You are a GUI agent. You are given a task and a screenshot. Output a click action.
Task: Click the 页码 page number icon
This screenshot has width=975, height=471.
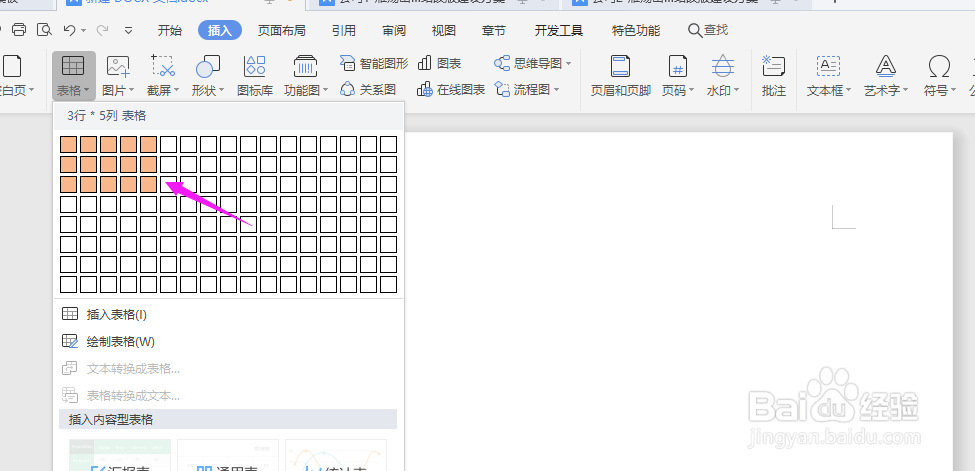click(677, 65)
